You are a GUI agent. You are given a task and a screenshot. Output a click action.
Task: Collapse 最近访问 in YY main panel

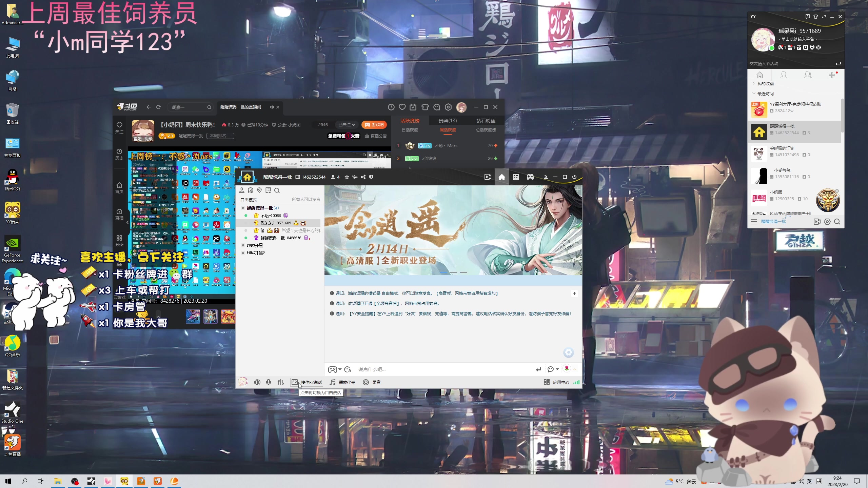click(765, 94)
